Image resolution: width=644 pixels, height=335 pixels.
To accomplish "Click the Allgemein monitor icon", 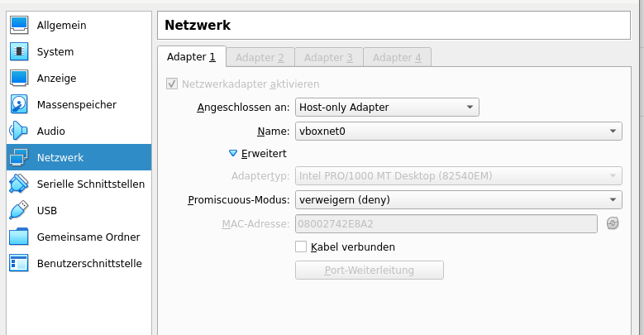I will click(x=20, y=25).
